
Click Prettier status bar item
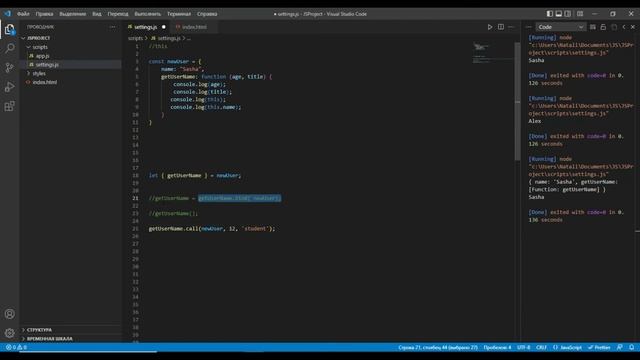(599, 347)
